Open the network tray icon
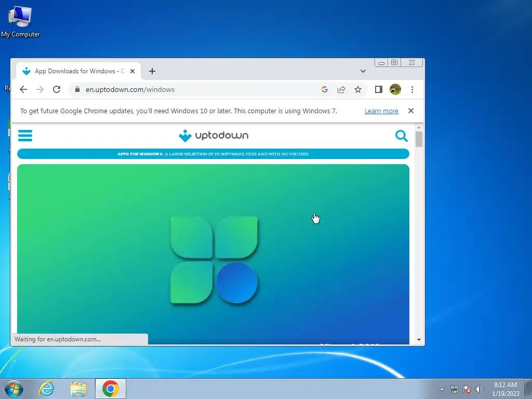532x399 pixels. [454, 389]
